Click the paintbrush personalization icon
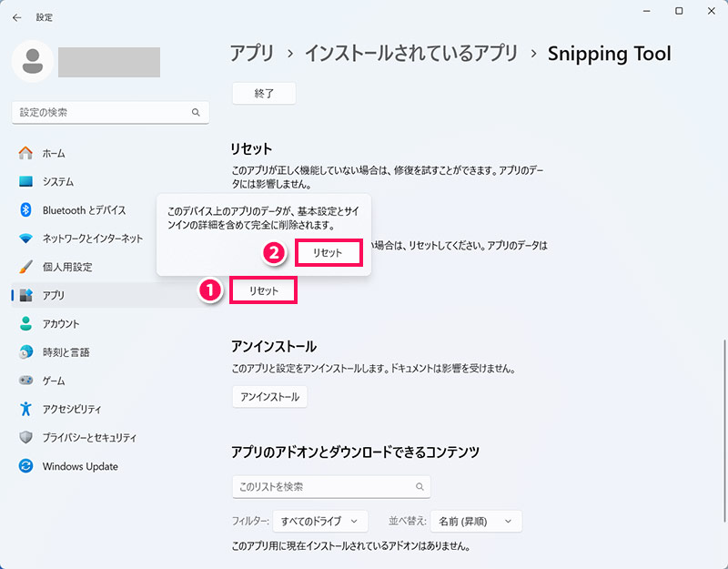The width and height of the screenshot is (728, 569). pyautogui.click(x=25, y=267)
